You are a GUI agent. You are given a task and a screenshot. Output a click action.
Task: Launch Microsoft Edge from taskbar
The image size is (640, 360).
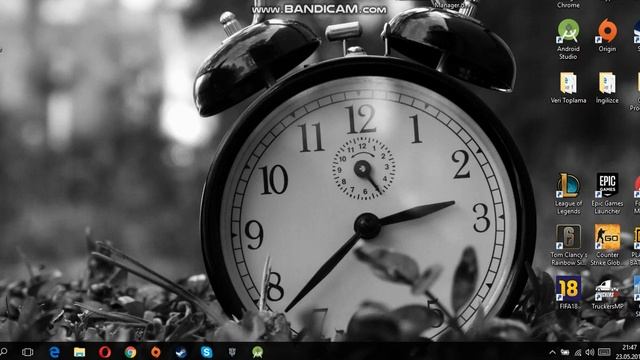click(x=54, y=352)
